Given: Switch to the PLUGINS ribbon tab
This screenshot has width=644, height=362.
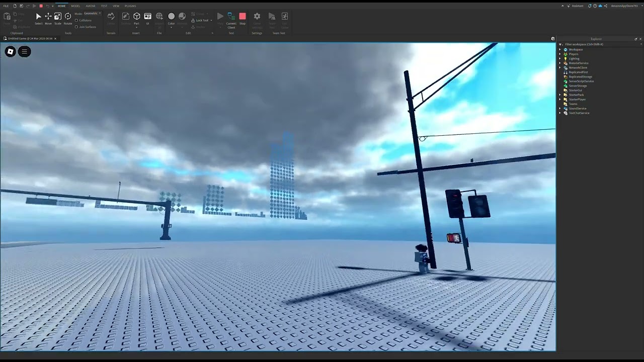Looking at the screenshot, I should coord(130,6).
